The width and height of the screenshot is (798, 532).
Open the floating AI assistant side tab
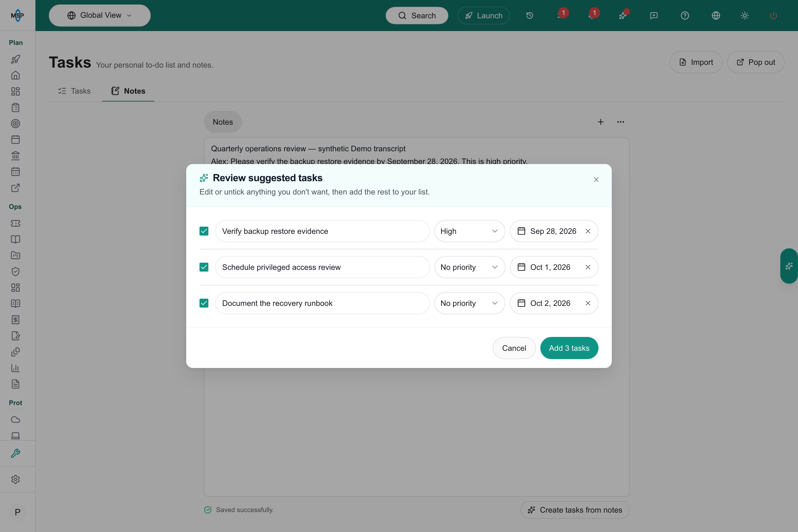(789, 266)
